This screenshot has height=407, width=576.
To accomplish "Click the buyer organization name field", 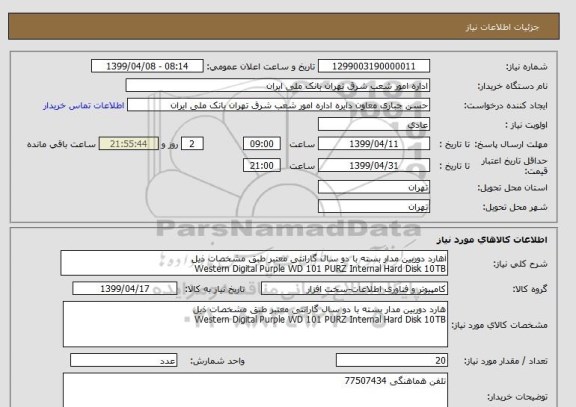I will click(x=277, y=86).
